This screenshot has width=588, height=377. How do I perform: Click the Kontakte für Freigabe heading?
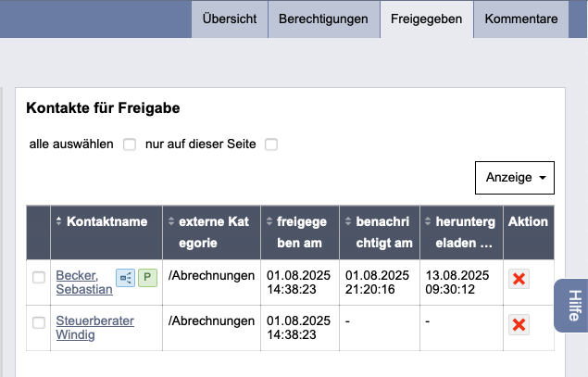click(x=103, y=108)
